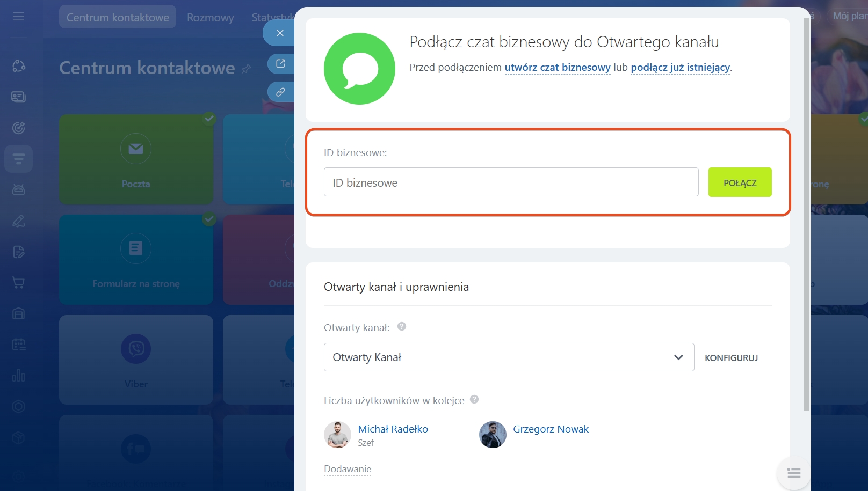Image resolution: width=868 pixels, height=491 pixels.
Task: Click the 'ID biznesowe:' field label
Action: 356,153
